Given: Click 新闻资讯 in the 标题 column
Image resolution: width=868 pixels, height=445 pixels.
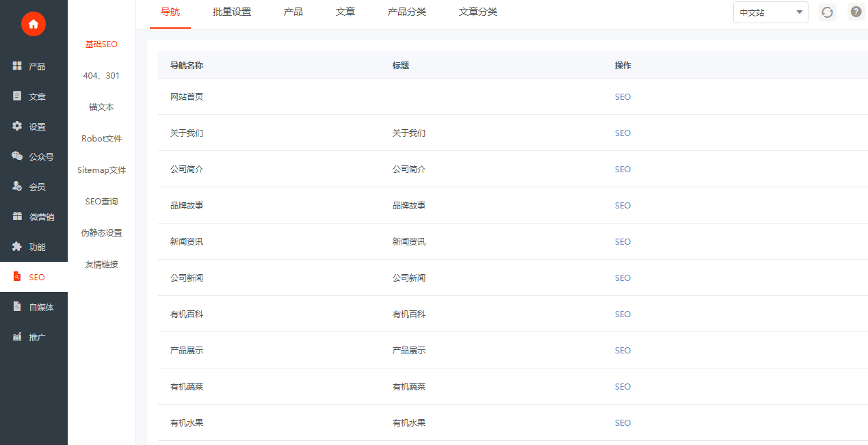Looking at the screenshot, I should pos(409,241).
